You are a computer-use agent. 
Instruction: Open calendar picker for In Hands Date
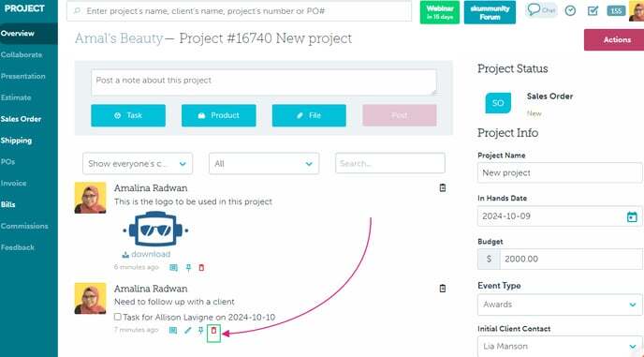(632, 216)
